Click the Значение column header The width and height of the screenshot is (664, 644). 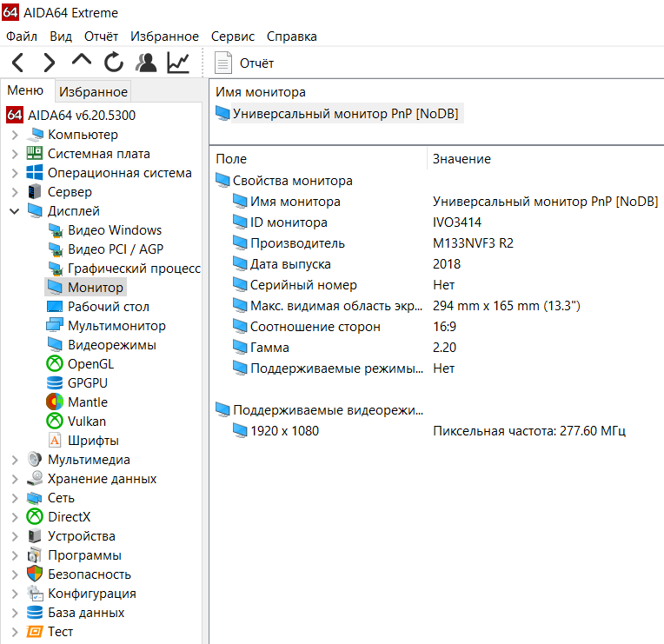tap(461, 159)
